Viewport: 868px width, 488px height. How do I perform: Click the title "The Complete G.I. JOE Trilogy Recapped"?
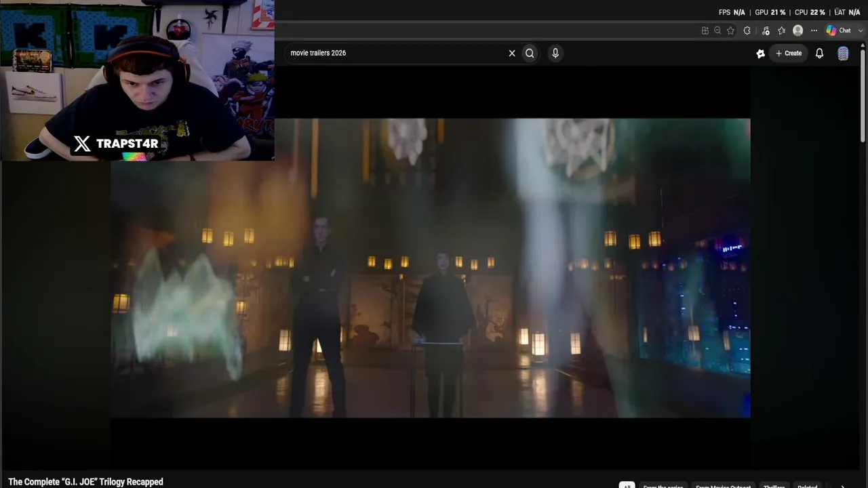pos(85,482)
